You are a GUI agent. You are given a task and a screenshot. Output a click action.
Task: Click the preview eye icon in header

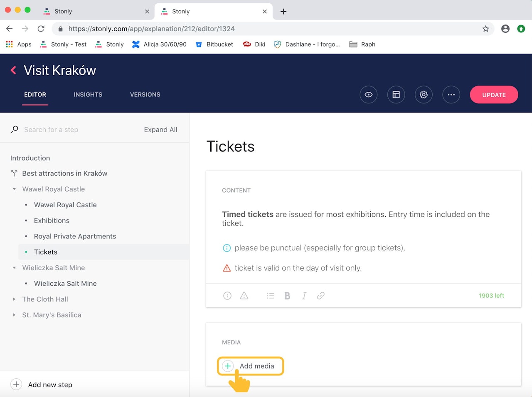click(x=368, y=95)
